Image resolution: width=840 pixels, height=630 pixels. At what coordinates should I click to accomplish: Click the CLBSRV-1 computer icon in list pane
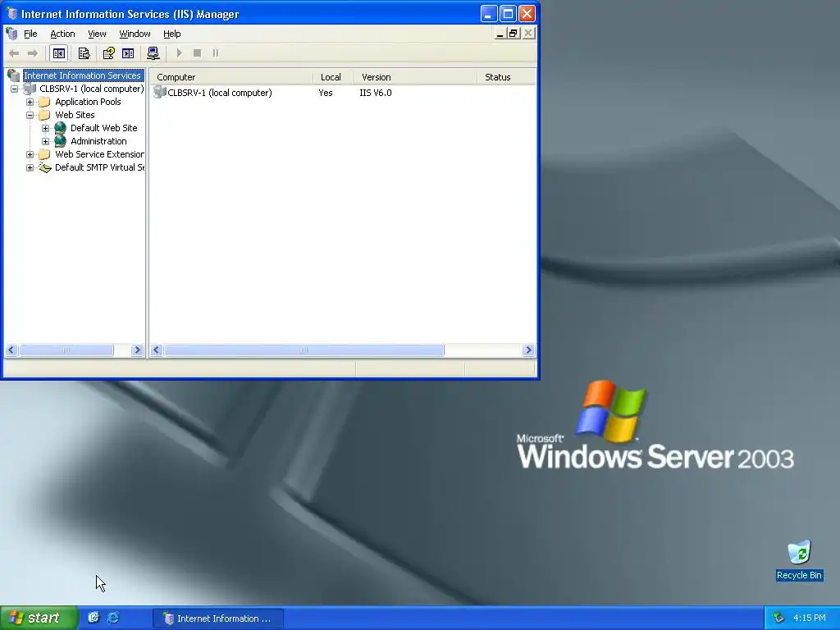(x=160, y=92)
